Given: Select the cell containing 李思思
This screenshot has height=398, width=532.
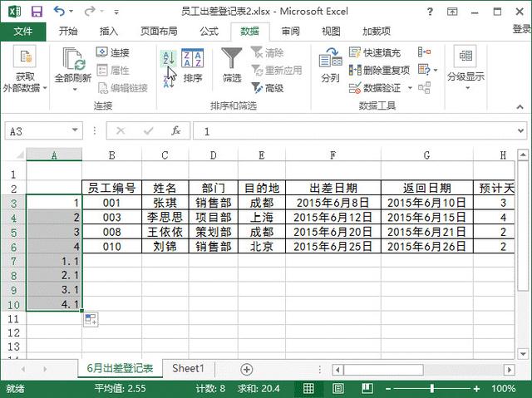Looking at the screenshot, I should coord(165,217).
